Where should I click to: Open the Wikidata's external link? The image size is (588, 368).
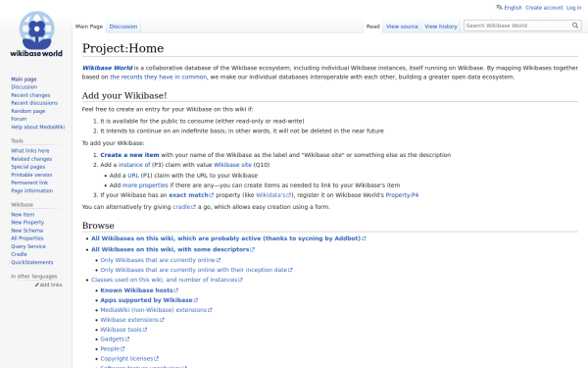[x=273, y=195]
